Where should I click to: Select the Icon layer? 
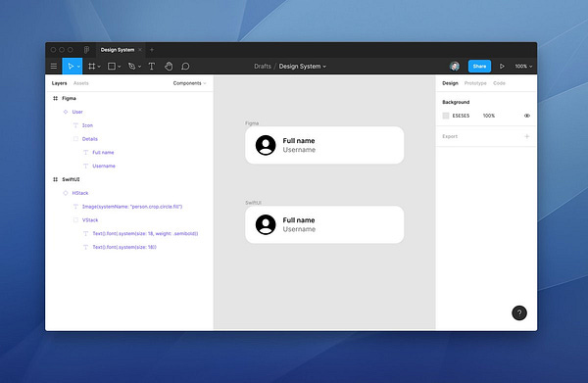coord(87,125)
